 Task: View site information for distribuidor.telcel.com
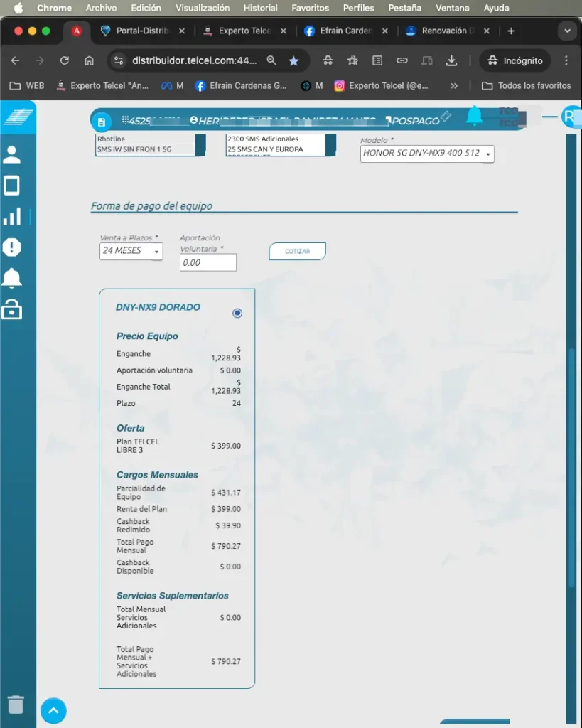pyautogui.click(x=119, y=60)
